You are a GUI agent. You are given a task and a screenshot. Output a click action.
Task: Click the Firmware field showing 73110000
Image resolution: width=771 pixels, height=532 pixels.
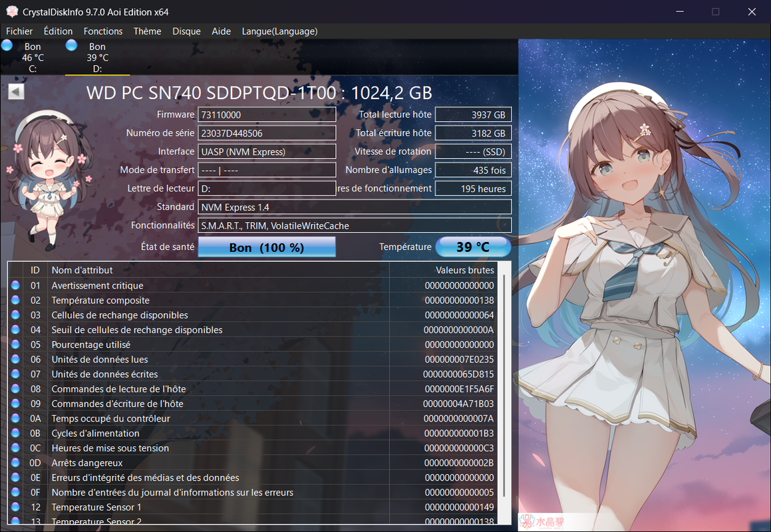[x=267, y=114]
